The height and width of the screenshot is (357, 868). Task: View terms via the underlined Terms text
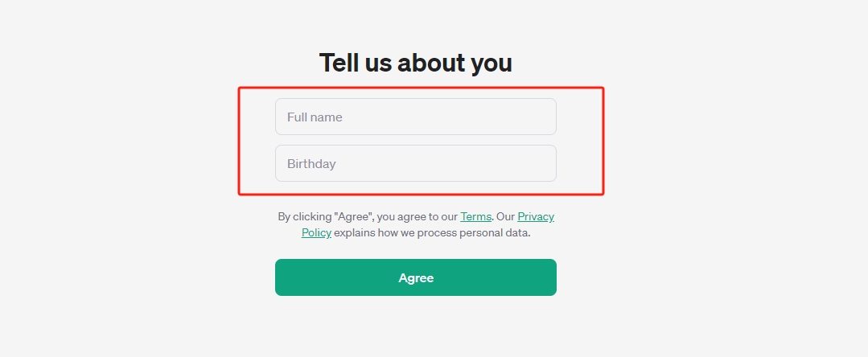point(475,216)
